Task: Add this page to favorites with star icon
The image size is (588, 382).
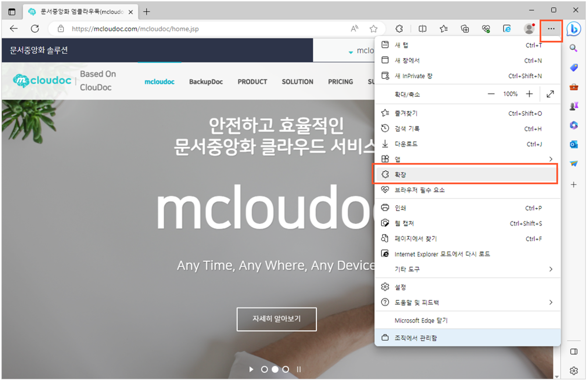Action: [x=373, y=29]
